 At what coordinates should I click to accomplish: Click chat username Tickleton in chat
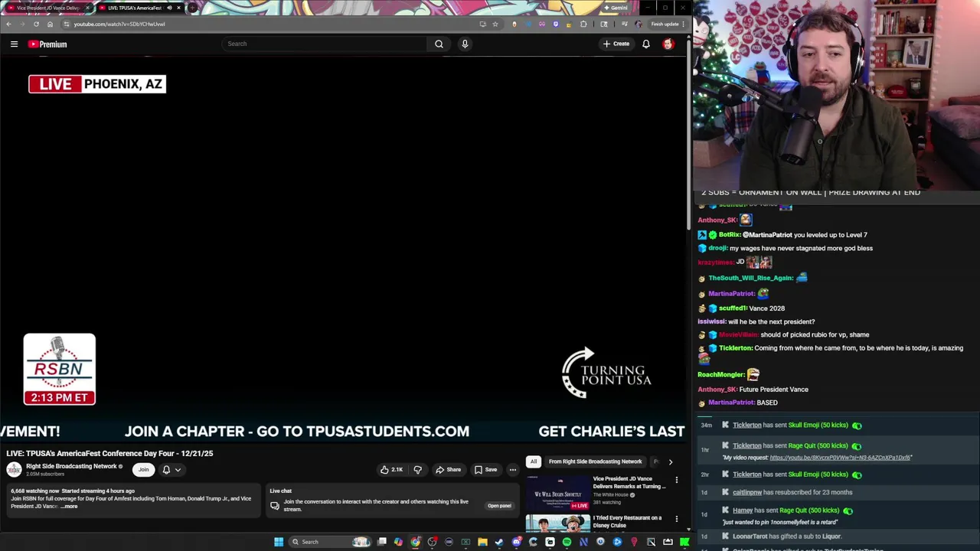(736, 348)
